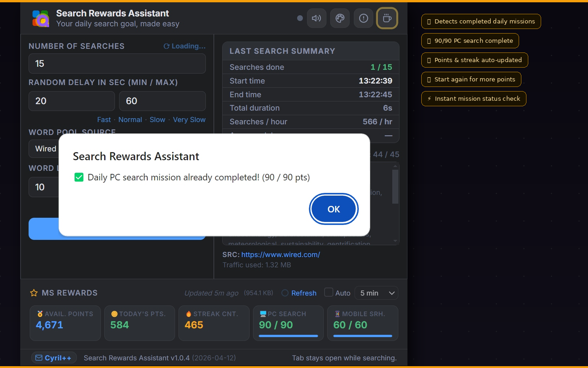
Task: Click 'Start again for more points' tag
Action: point(471,79)
